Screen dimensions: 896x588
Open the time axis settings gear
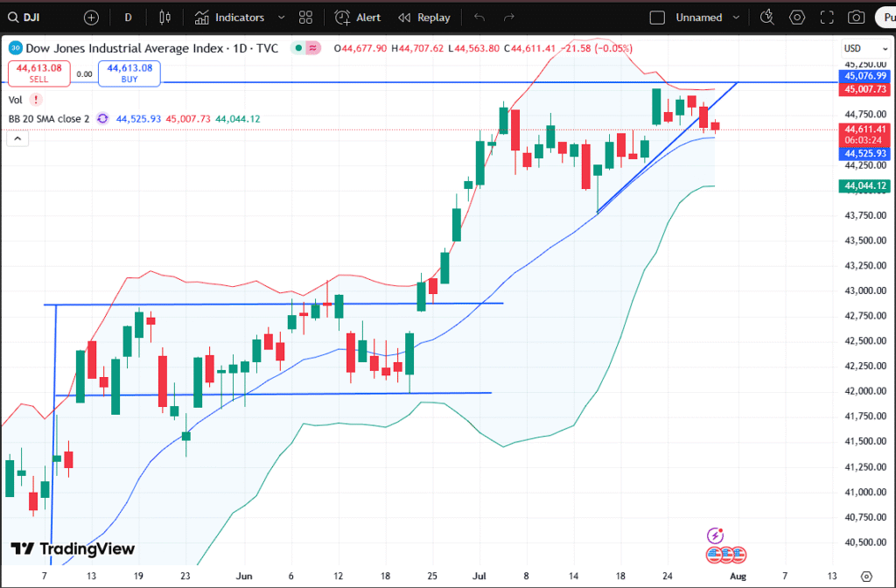coord(867,576)
